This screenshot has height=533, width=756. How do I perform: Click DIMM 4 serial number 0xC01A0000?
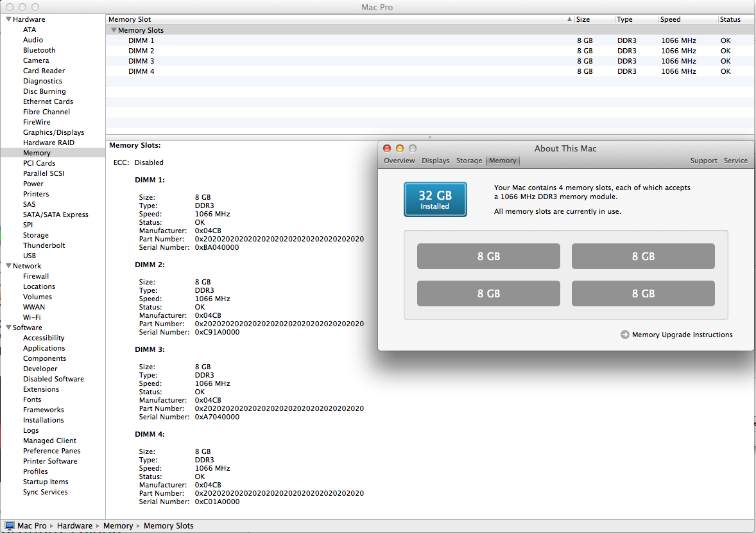(217, 502)
